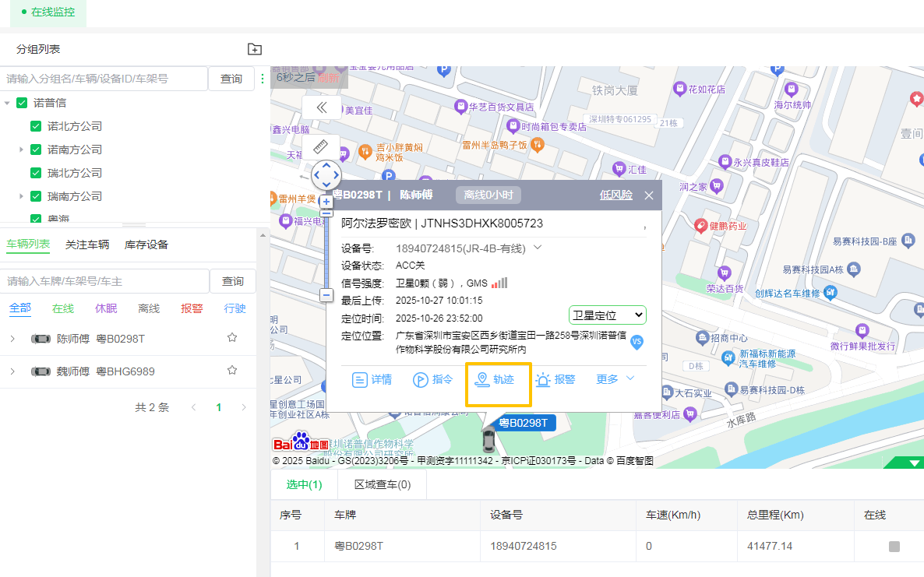Toggle the 瑞南方公司 checkbox
Image resolution: width=924 pixels, height=577 pixels.
pos(36,196)
